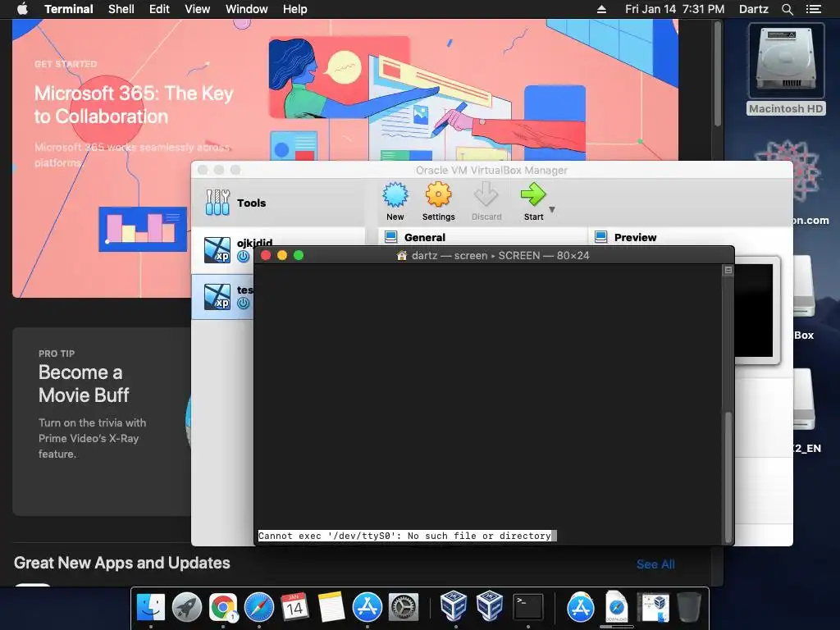Viewport: 840px width, 630px height.
Task: Click See All in App Store
Action: coord(655,564)
